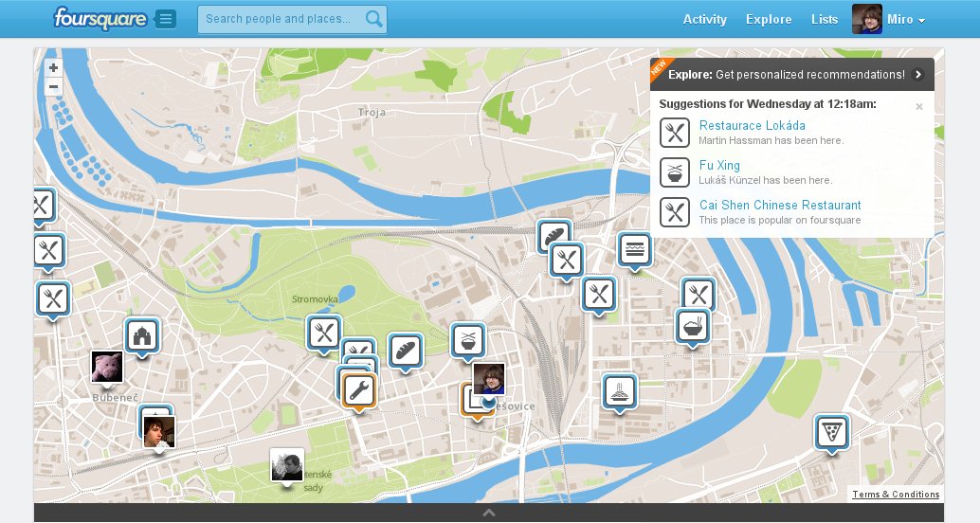Select the rice bowl with chopsticks pin
Viewport: 980px width, 523px height.
pyautogui.click(x=693, y=326)
